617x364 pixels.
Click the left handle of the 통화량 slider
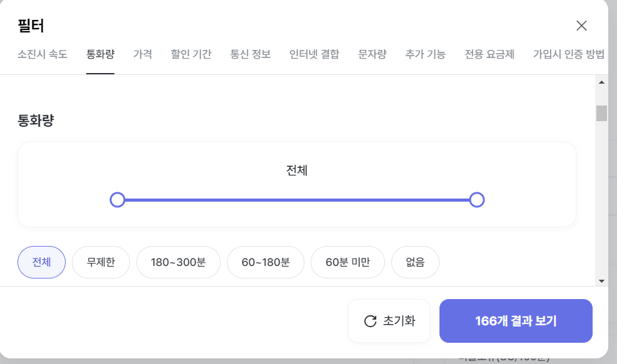click(x=118, y=200)
